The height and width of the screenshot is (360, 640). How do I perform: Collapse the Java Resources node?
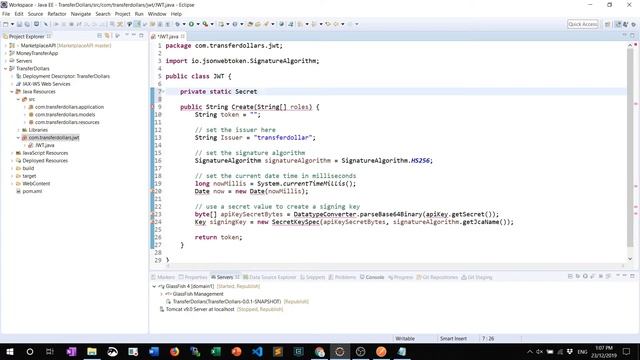(x=12, y=91)
